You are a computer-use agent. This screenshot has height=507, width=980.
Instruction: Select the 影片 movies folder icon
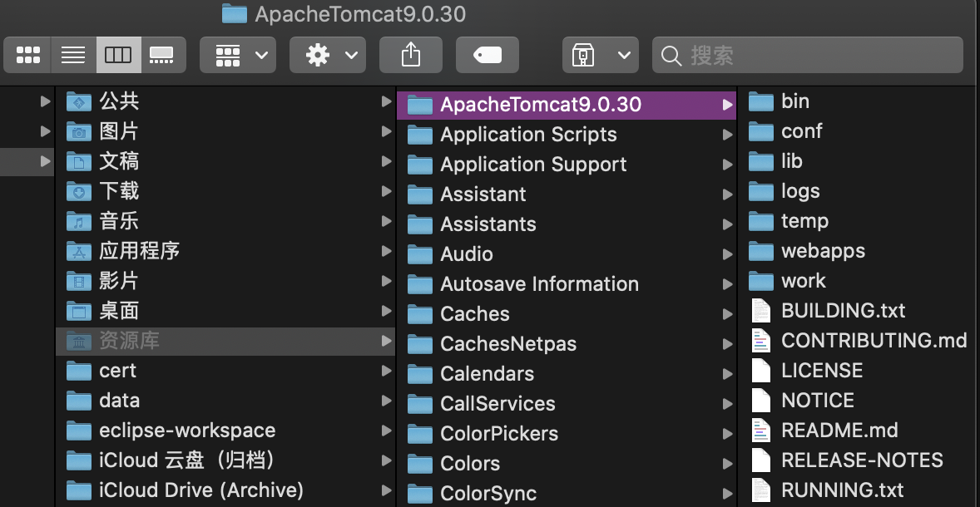[x=79, y=281]
